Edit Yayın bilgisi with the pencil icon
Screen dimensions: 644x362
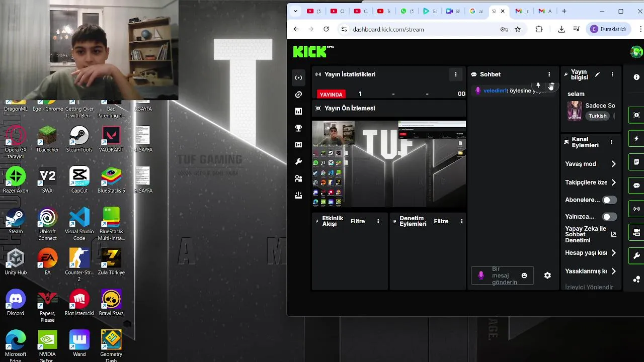(x=597, y=74)
